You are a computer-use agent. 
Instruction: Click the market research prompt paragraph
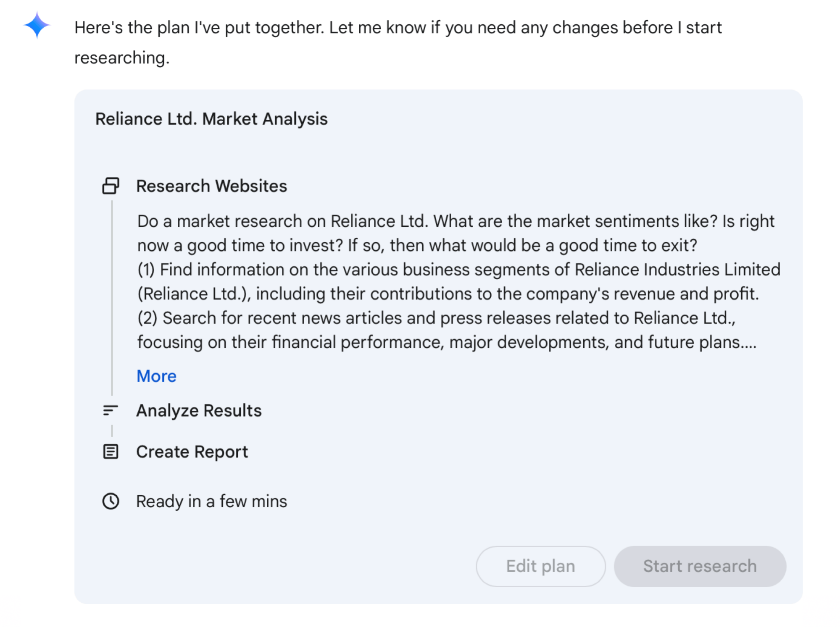[456, 233]
